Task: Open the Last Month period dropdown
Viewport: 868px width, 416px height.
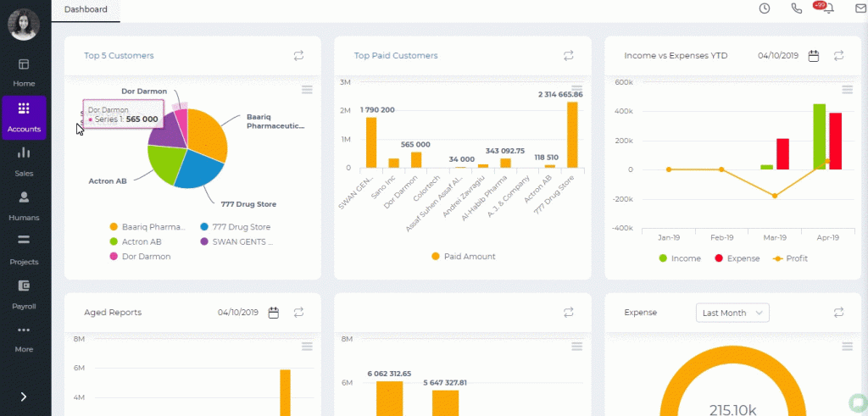Action: coord(732,313)
